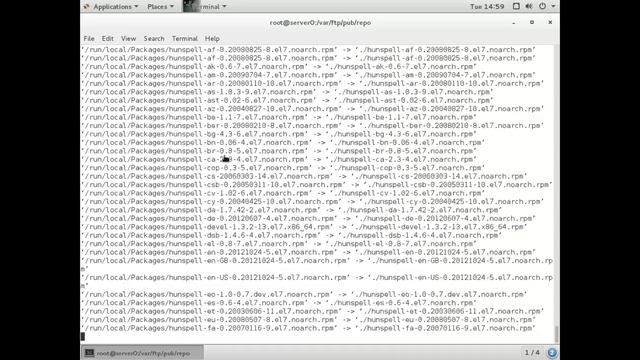Click the power icon in top bar

542,6
